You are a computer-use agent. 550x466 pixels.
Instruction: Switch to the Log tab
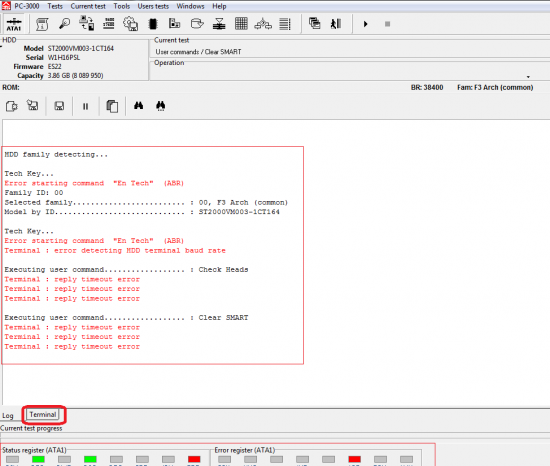tap(8, 416)
